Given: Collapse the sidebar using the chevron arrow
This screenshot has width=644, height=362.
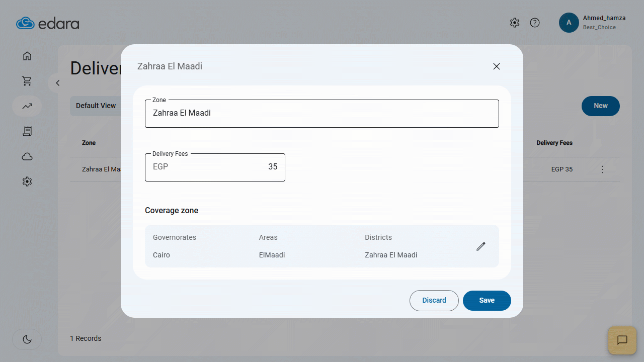Looking at the screenshot, I should (x=57, y=83).
